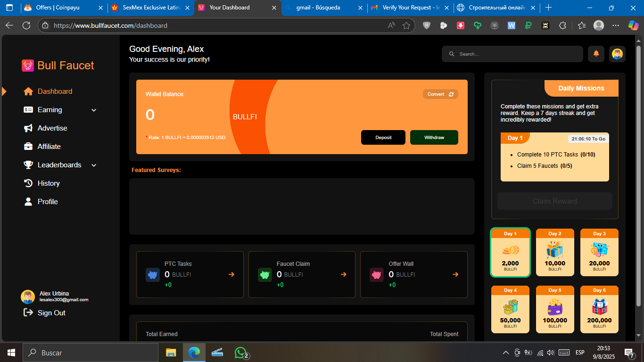This screenshot has height=362, width=644.
Task: Click the browser refresh icon
Action: point(26,25)
